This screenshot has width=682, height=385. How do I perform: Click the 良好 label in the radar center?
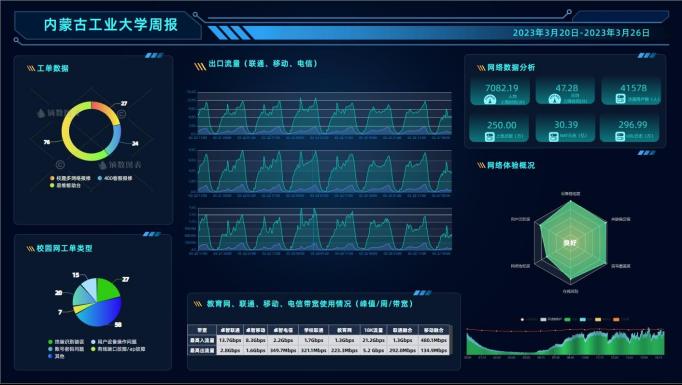pos(570,243)
